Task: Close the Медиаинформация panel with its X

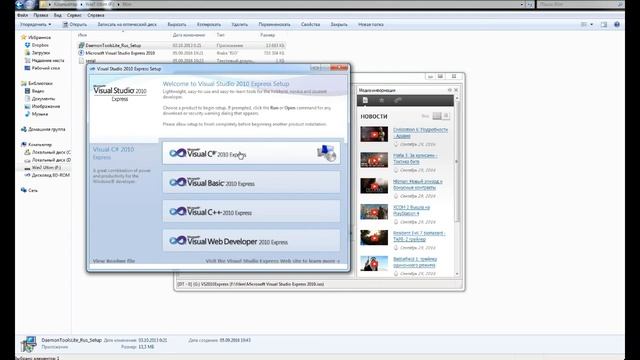Action: pos(456,90)
